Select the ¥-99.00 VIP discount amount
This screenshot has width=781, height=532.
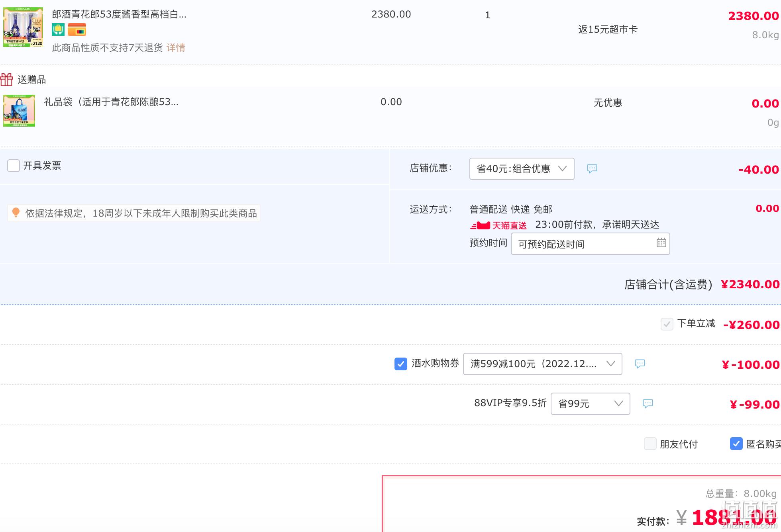754,405
